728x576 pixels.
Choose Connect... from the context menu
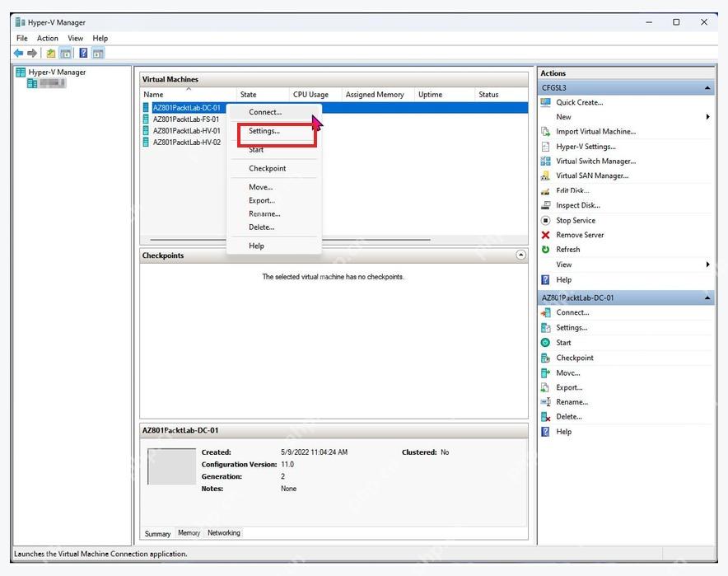coord(274,112)
